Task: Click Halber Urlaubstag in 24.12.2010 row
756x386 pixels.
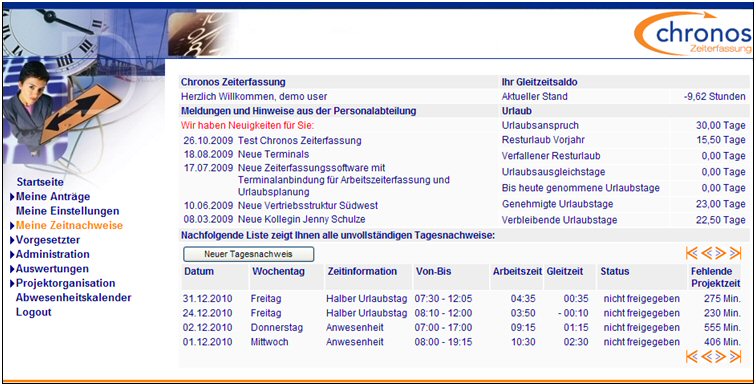Action: click(366, 313)
